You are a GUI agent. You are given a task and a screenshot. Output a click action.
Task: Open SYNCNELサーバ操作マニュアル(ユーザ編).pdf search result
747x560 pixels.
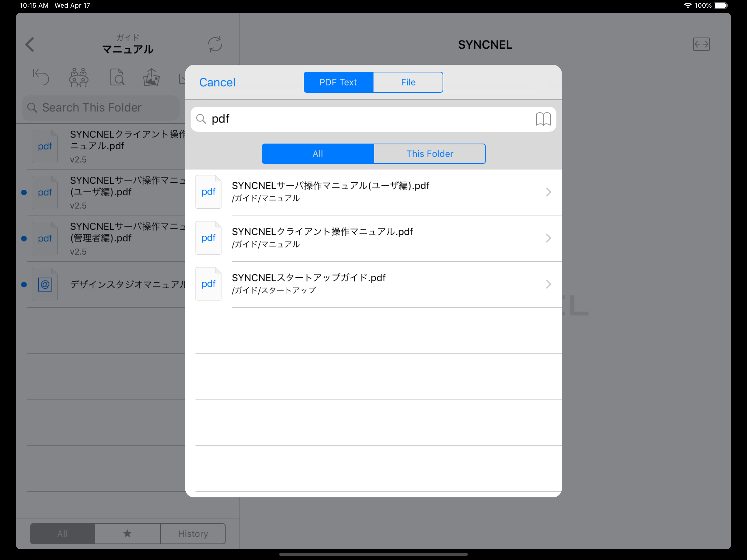(373, 192)
